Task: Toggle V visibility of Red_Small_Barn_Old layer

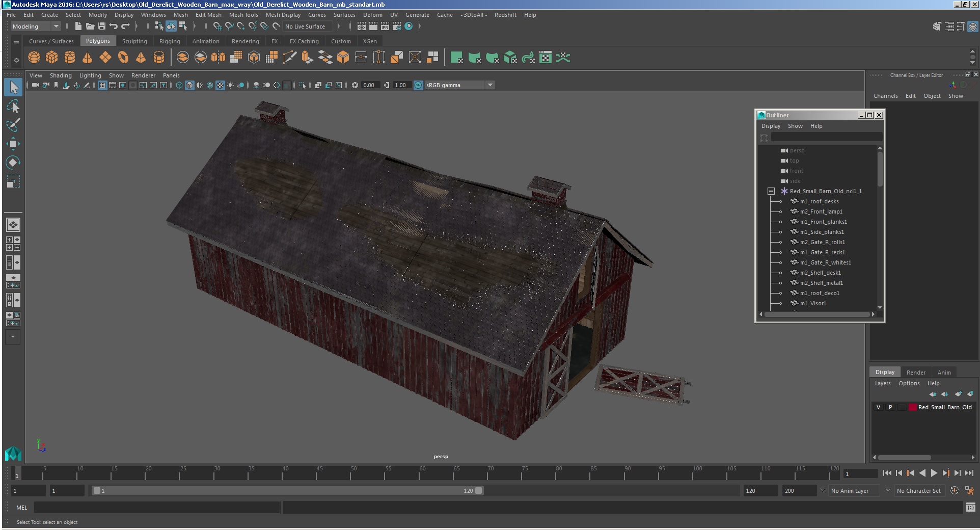Action: pyautogui.click(x=878, y=407)
